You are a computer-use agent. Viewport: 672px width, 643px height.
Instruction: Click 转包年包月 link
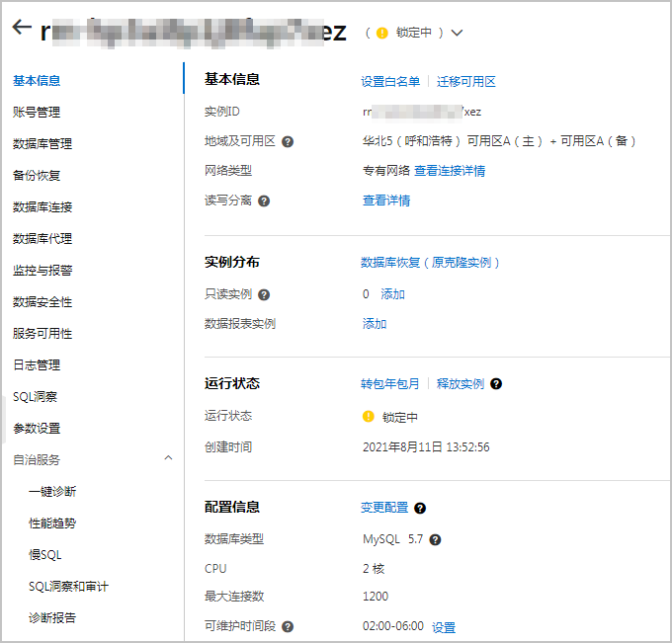pos(390,384)
